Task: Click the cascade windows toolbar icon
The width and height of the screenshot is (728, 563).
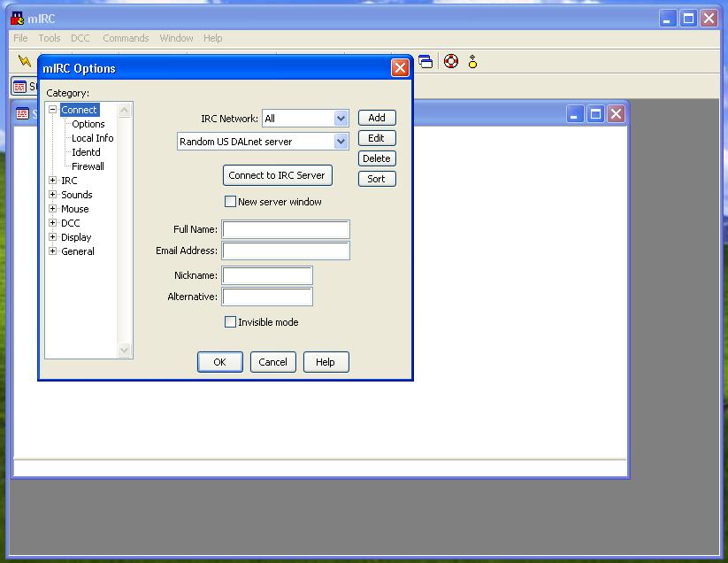Action: pyautogui.click(x=425, y=61)
